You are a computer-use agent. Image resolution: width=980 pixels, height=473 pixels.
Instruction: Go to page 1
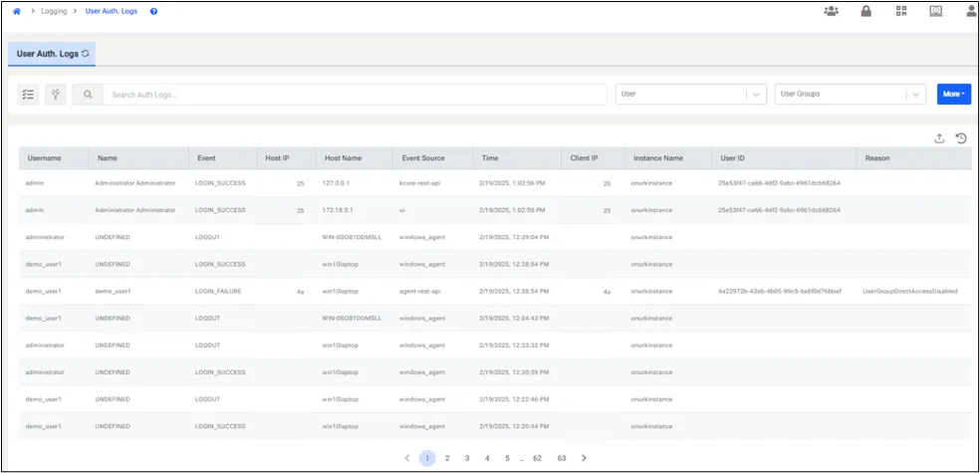pos(427,458)
